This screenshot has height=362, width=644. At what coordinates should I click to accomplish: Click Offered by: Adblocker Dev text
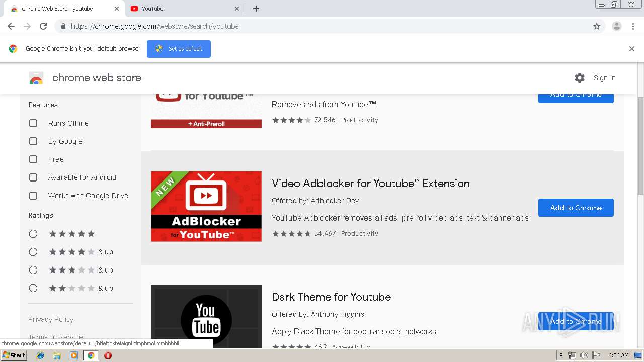click(x=315, y=201)
